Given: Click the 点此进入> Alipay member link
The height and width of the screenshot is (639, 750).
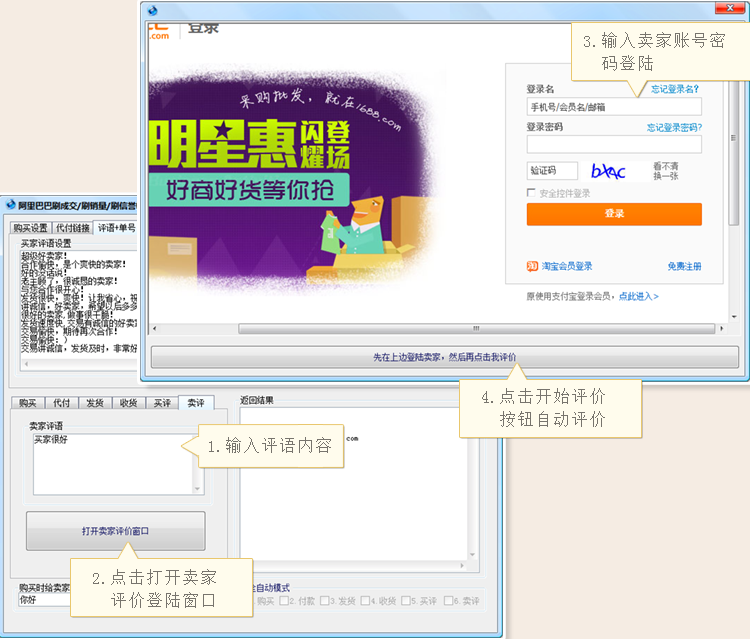Looking at the screenshot, I should [639, 297].
